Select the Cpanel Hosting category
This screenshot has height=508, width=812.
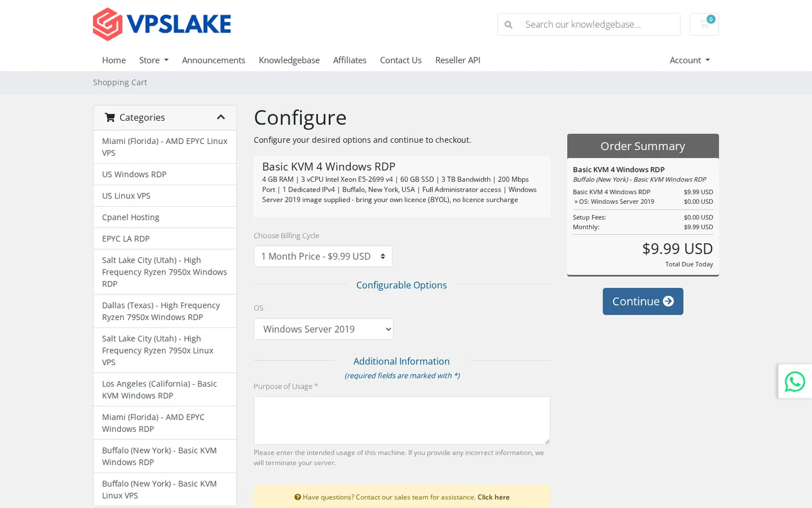pyautogui.click(x=165, y=217)
